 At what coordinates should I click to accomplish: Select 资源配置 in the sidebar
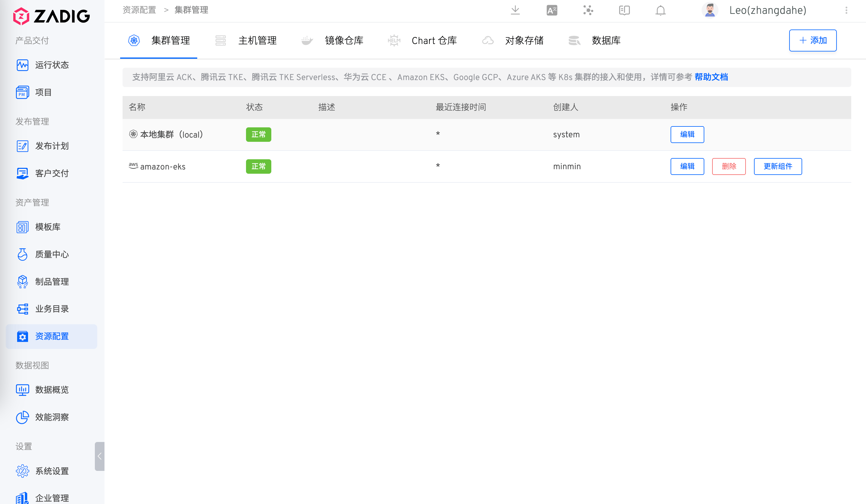pyautogui.click(x=51, y=336)
